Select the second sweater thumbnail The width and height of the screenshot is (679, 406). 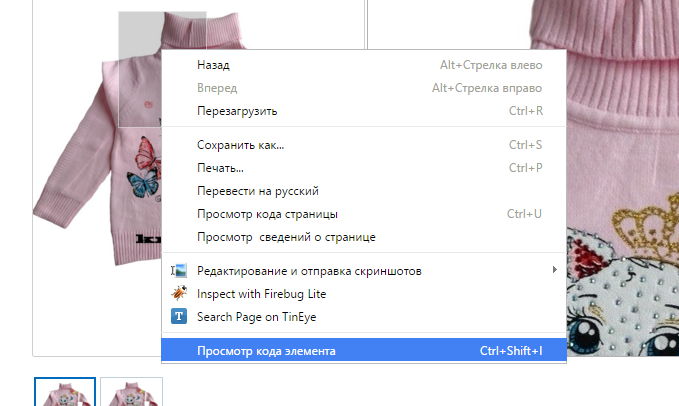click(x=131, y=393)
